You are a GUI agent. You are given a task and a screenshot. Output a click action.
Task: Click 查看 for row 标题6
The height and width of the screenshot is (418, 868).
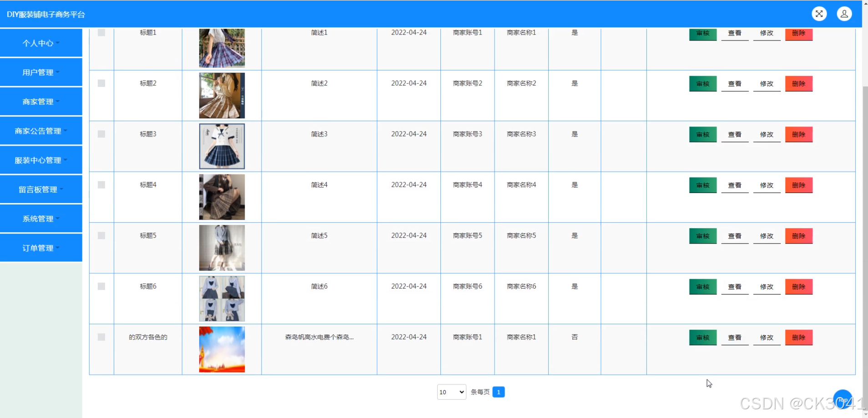click(x=735, y=287)
